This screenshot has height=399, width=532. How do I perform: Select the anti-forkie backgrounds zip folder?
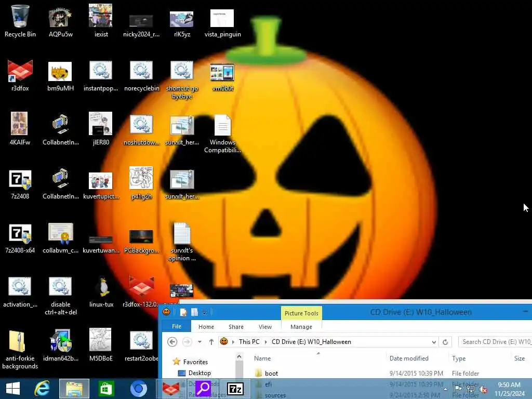pyautogui.click(x=20, y=350)
